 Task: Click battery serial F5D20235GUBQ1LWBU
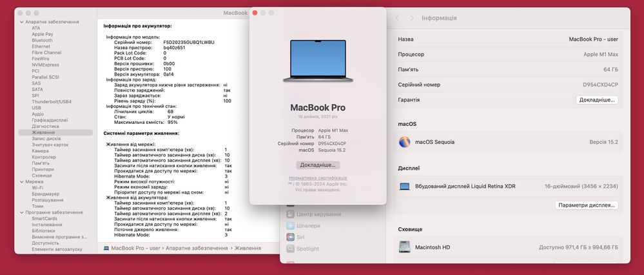189,43
